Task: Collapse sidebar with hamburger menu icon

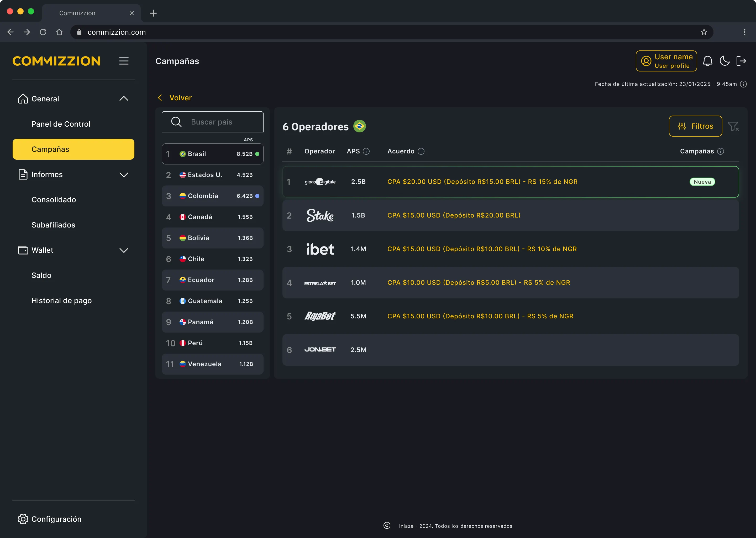Action: click(124, 61)
